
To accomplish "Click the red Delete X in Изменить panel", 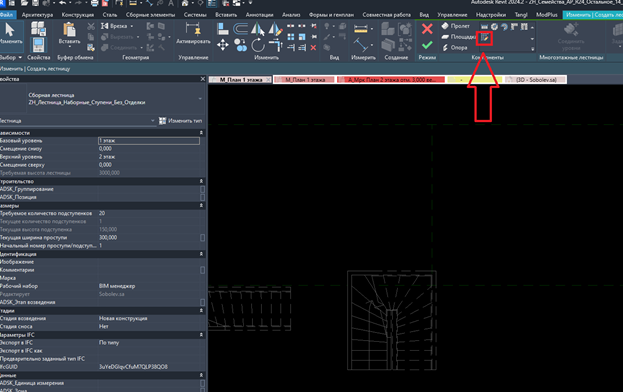I will (x=313, y=48).
